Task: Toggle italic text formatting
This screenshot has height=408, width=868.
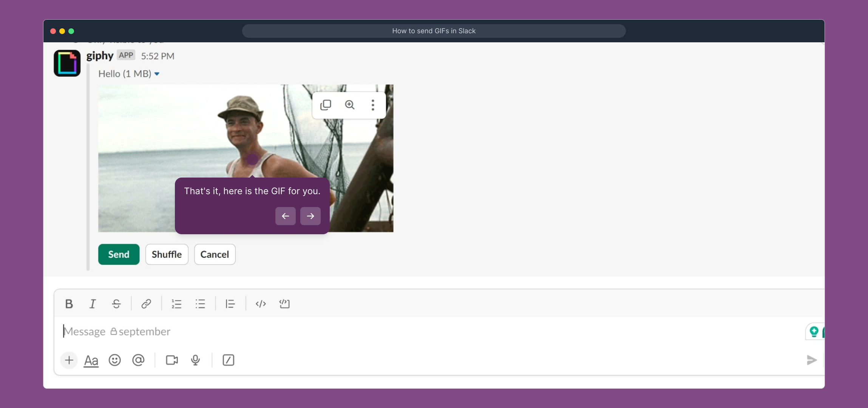Action: tap(93, 304)
